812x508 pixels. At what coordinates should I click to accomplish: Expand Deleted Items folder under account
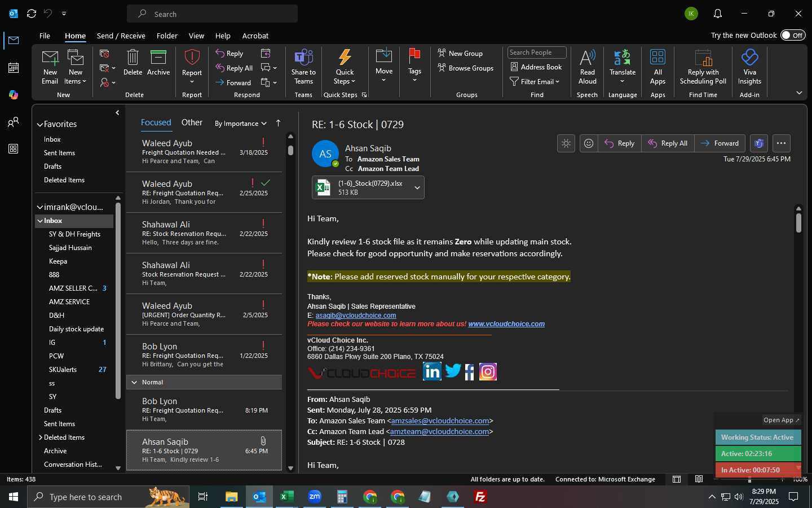click(x=41, y=437)
